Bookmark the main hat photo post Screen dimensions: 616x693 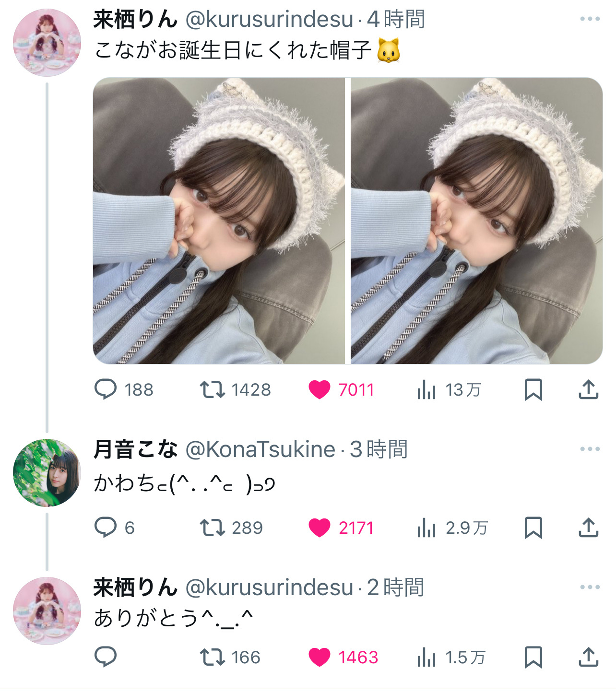(533, 389)
